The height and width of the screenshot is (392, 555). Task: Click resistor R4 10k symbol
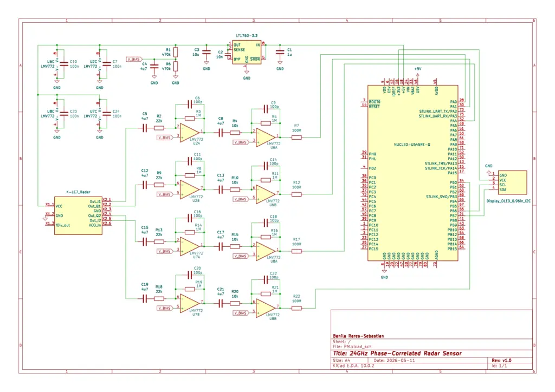[235, 133]
